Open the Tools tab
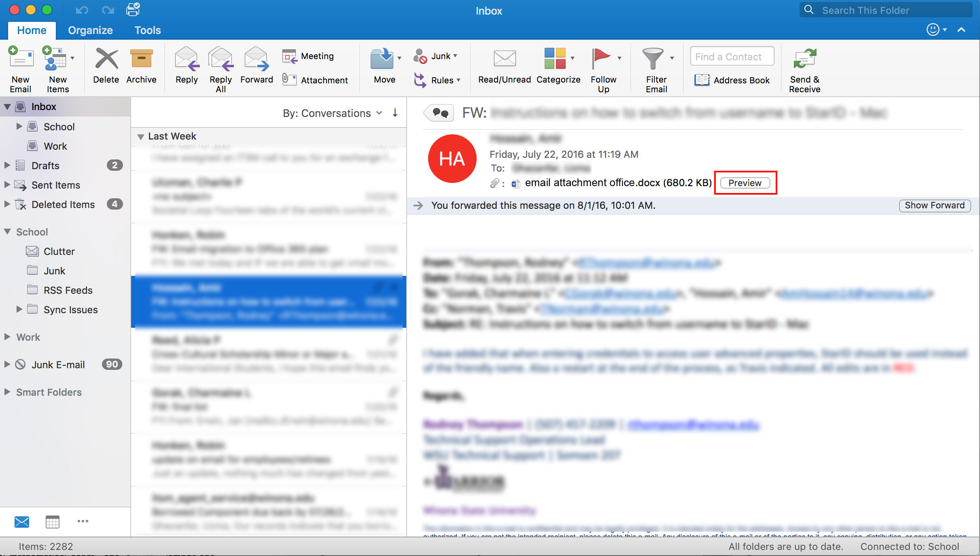This screenshot has width=980, height=556. click(147, 30)
